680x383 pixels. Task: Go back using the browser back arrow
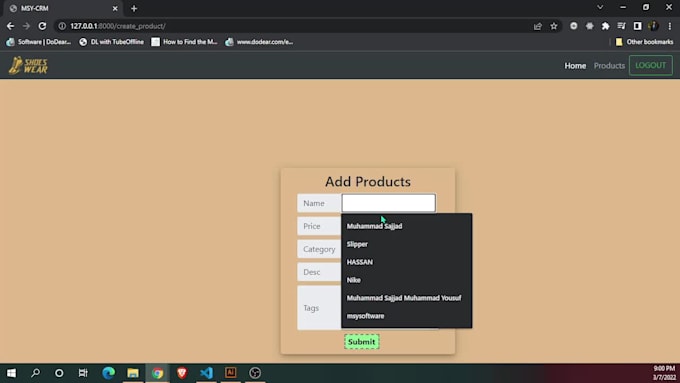click(x=10, y=26)
